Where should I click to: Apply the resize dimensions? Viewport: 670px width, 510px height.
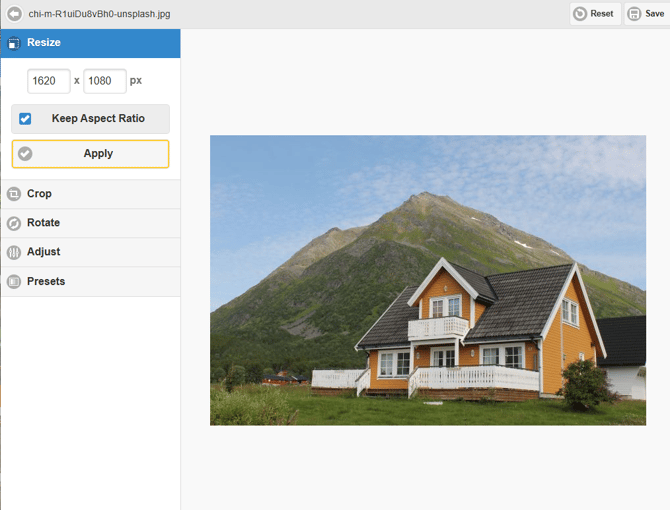(x=98, y=154)
